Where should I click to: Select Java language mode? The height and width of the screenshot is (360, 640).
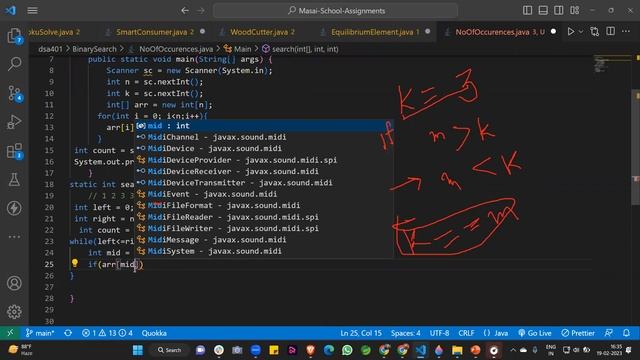[496, 333]
